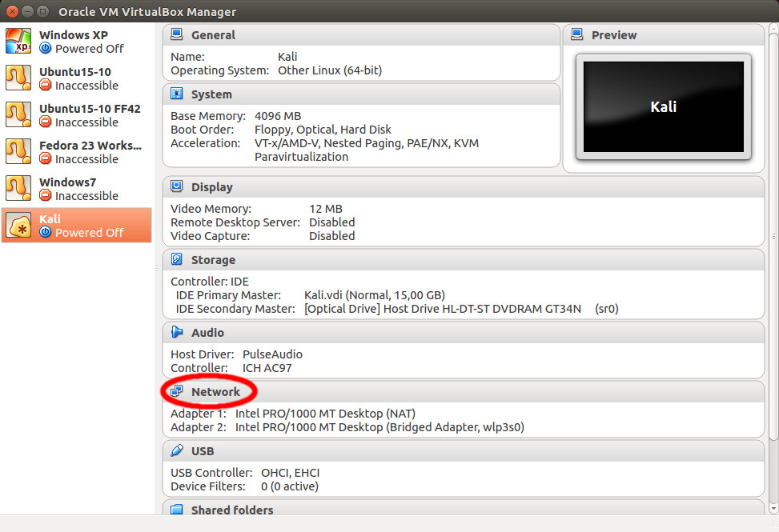Open the Display settings heading
Viewport: 779px width, 532px height.
coord(212,187)
